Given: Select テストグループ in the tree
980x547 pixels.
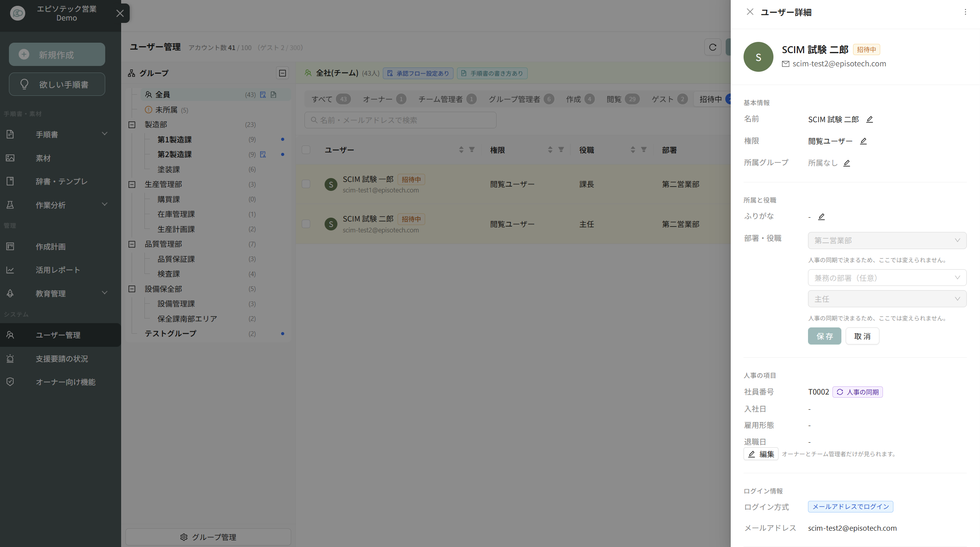Looking at the screenshot, I should [170, 334].
